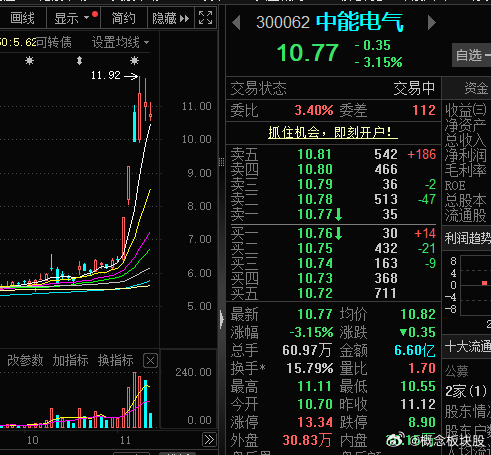Screen dimensions: 491x455
Task: Click the 画线 drawing tool button
Action: (x=22, y=18)
